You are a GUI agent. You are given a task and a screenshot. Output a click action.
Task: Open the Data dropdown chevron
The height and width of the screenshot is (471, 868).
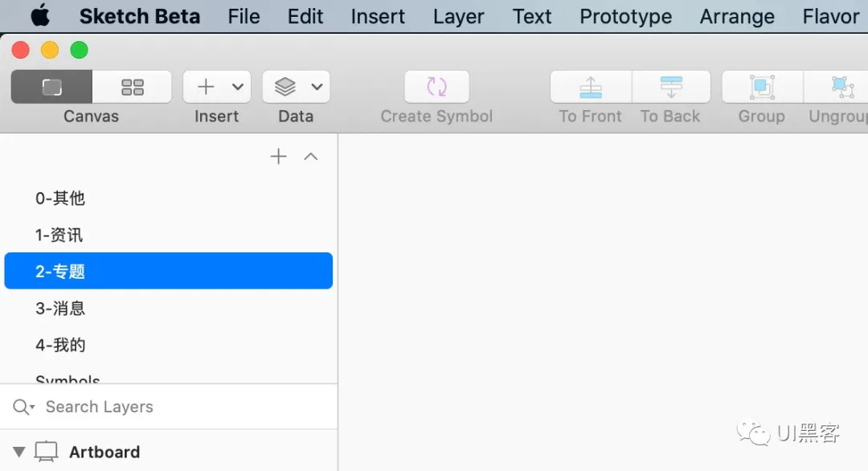(317, 87)
